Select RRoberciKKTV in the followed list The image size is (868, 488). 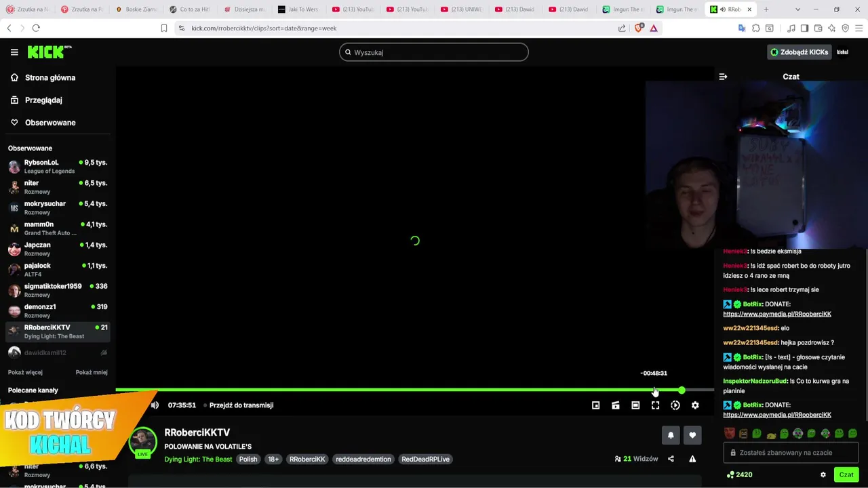click(58, 332)
